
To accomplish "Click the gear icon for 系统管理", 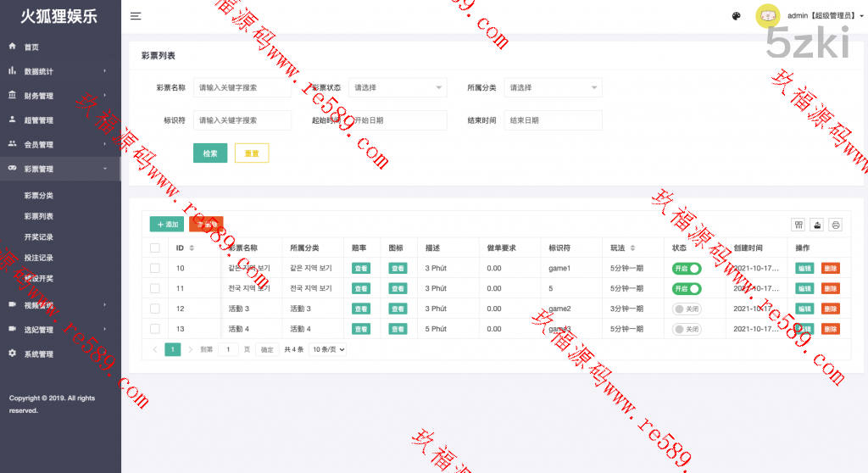I will pos(13,353).
